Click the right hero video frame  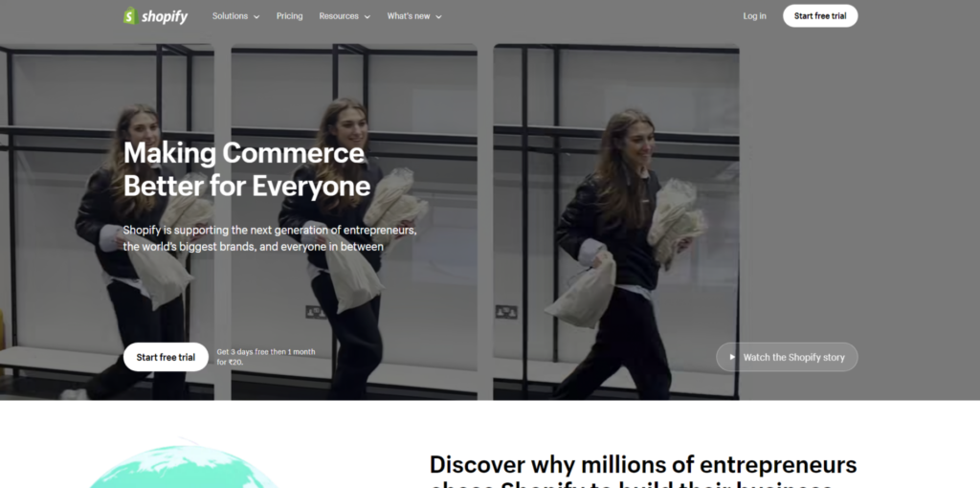click(616, 222)
